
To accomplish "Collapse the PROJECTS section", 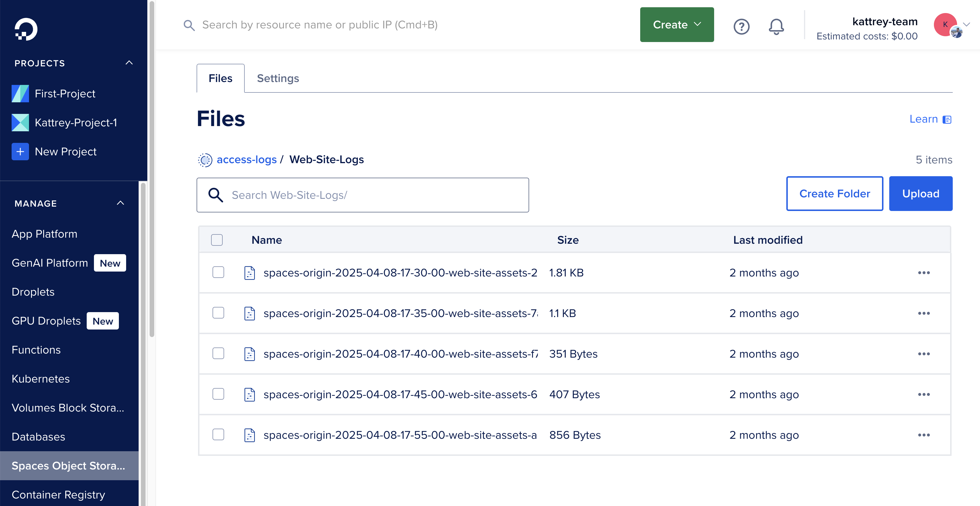I will point(129,63).
